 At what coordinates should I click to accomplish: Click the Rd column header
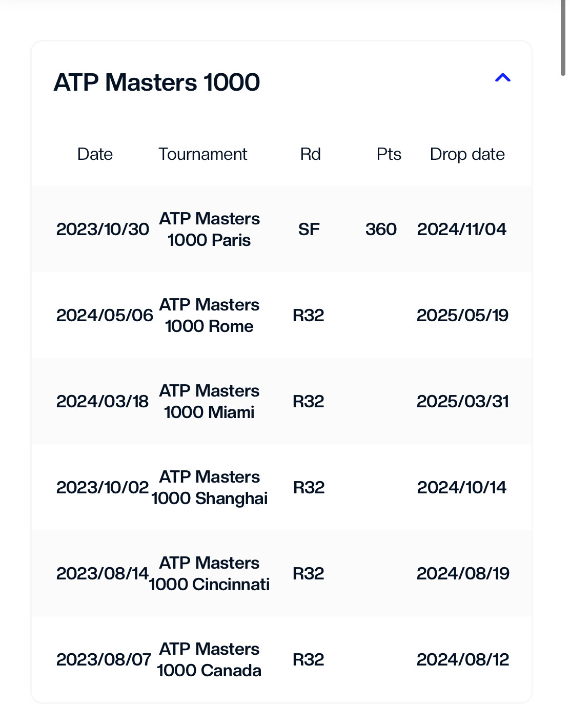coord(311,154)
